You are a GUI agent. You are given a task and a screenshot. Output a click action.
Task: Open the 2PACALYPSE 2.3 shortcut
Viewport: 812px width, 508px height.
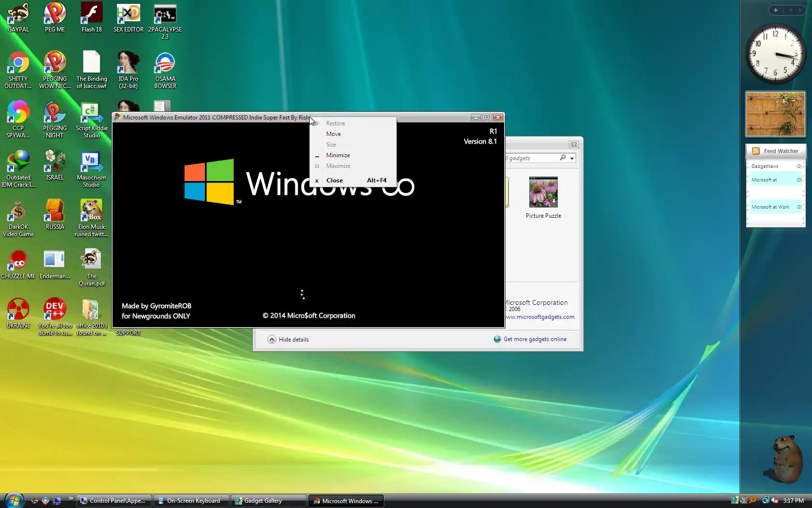point(165,21)
